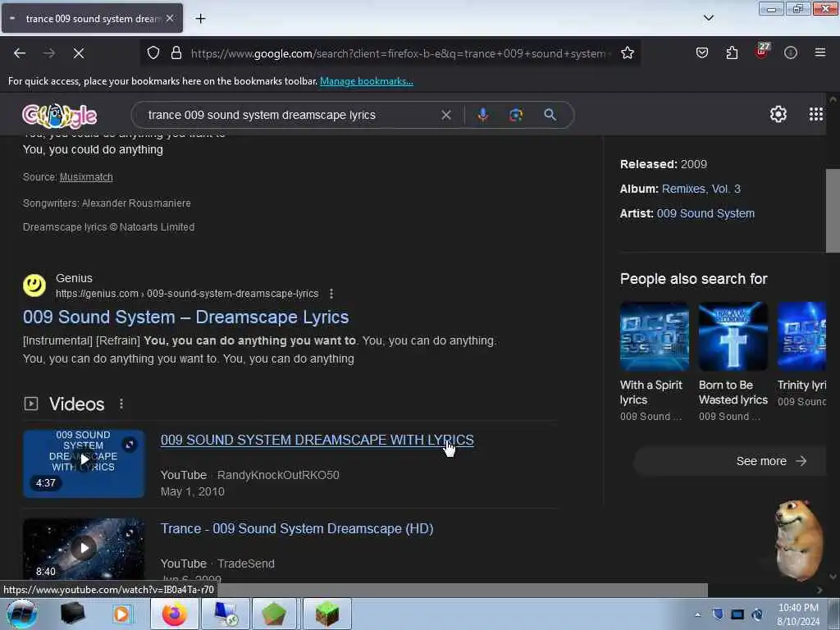Open Born to Be Wasted lyrics card
The height and width of the screenshot is (630, 840).
(x=733, y=362)
